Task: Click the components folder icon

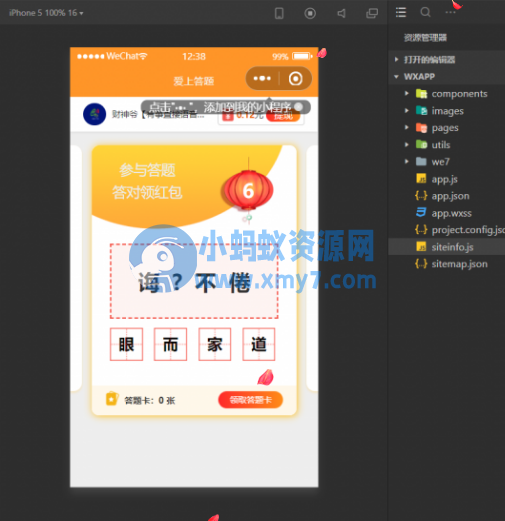Action: click(421, 94)
